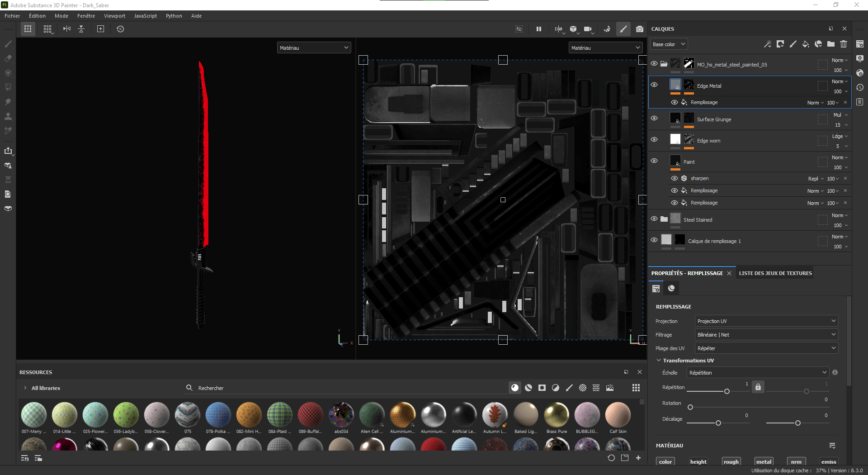
Task: Toggle the rough material channel button
Action: pyautogui.click(x=731, y=462)
